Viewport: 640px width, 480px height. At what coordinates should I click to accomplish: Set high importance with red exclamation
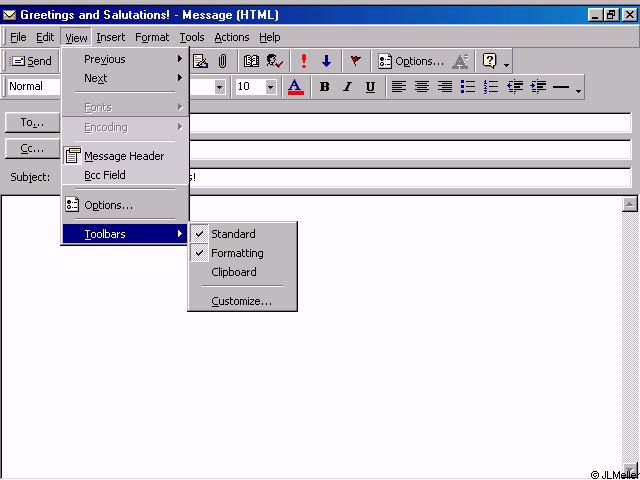coord(304,61)
